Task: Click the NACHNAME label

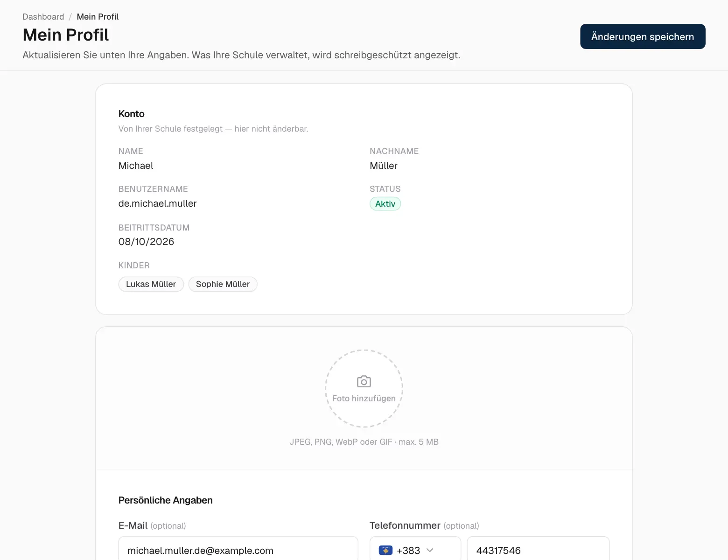Action: click(394, 151)
